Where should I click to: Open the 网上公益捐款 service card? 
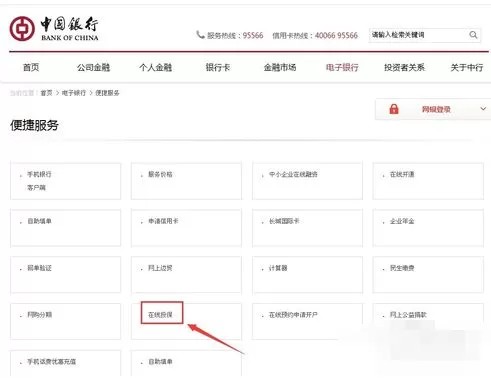pos(428,321)
